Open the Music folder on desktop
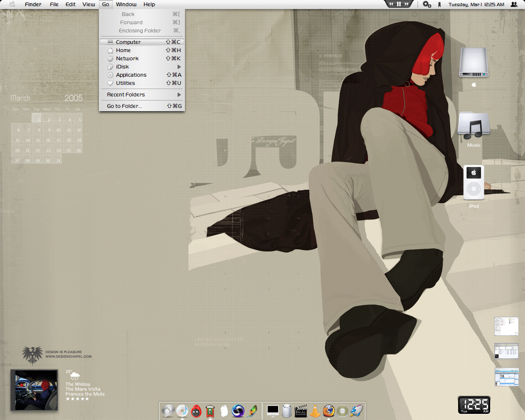The height and width of the screenshot is (420, 525). point(474,125)
